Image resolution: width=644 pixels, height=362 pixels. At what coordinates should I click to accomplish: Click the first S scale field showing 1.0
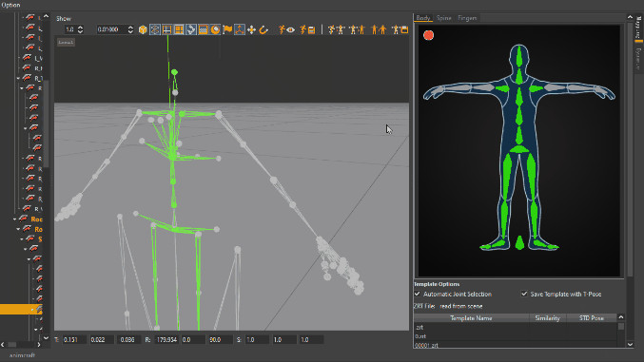(x=257, y=340)
